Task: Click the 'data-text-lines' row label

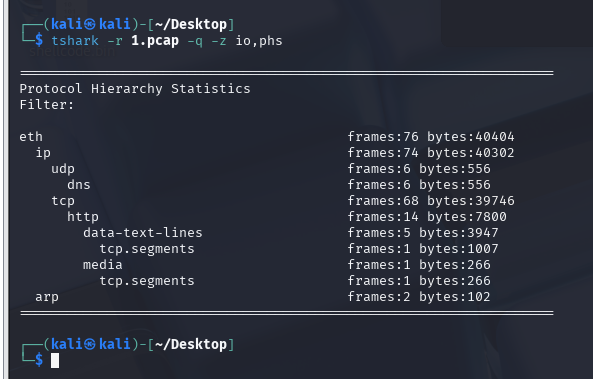Action: coord(143,233)
